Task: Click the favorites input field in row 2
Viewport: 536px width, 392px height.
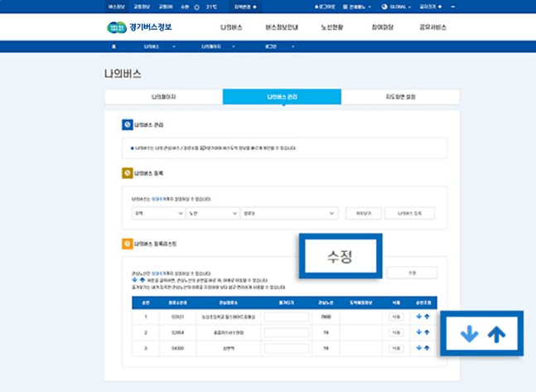Action: point(287,332)
